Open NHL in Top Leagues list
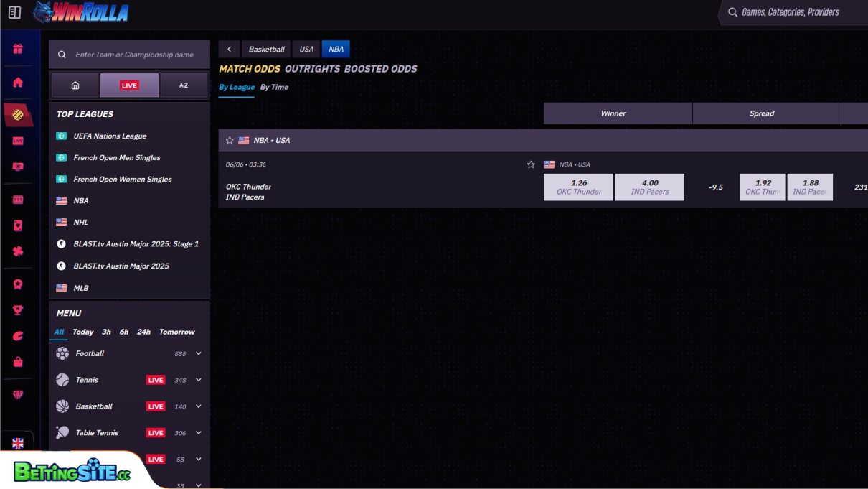Viewport: 868px width, 489px height. pos(80,223)
